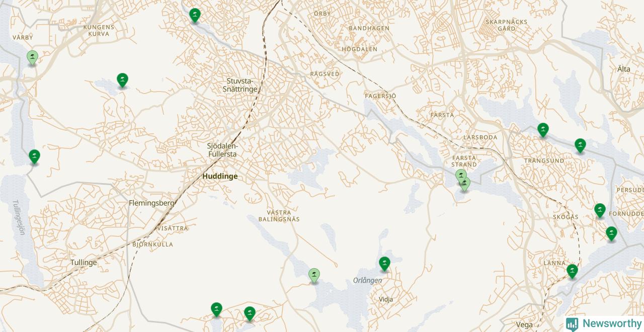Click the beach marker at the top near Stuvsta
This screenshot has height=332, width=644.
(195, 16)
